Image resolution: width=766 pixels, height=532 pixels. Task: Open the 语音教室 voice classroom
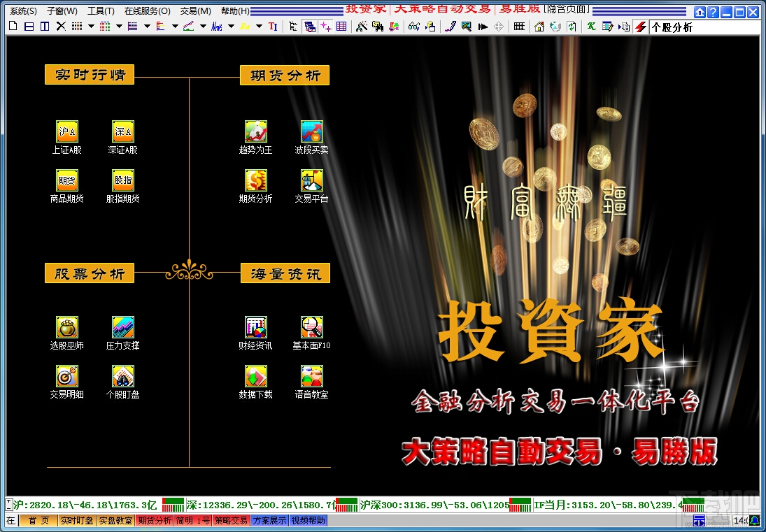point(312,382)
